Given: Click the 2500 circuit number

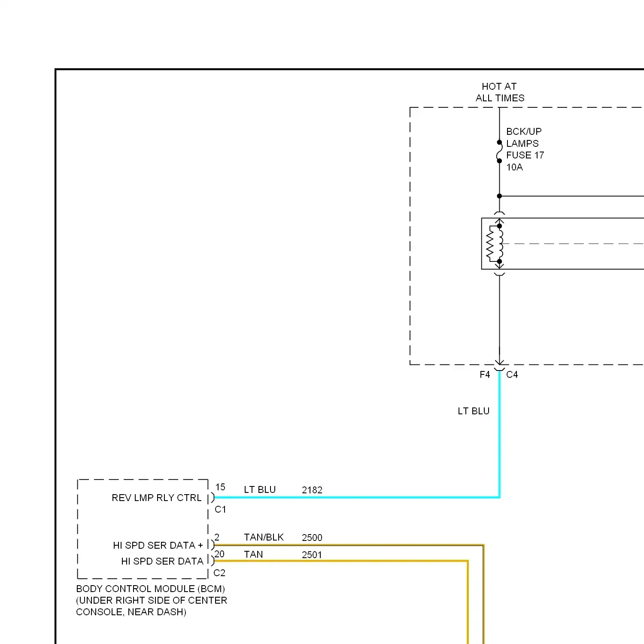Looking at the screenshot, I should (312, 538).
